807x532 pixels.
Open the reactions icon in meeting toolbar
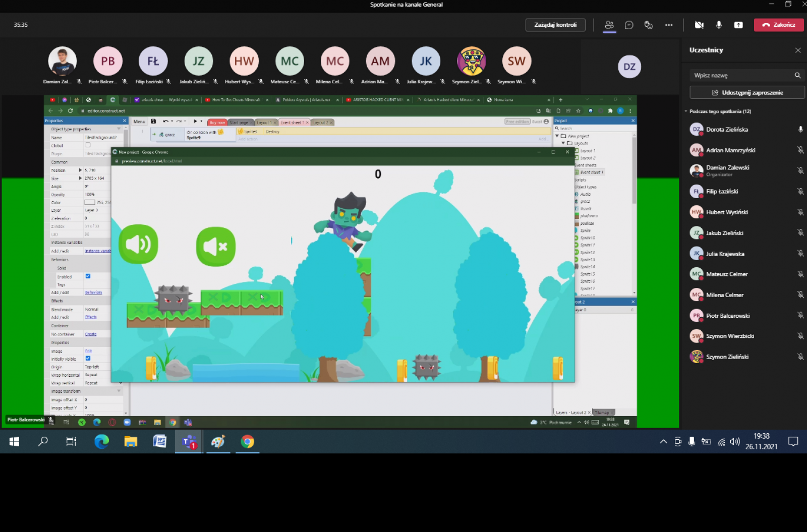[x=649, y=25]
